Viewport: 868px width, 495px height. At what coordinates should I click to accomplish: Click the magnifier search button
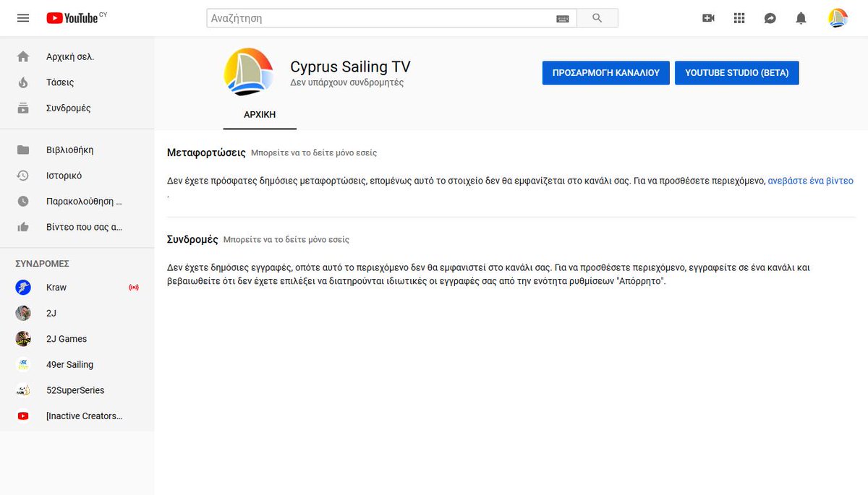click(597, 18)
